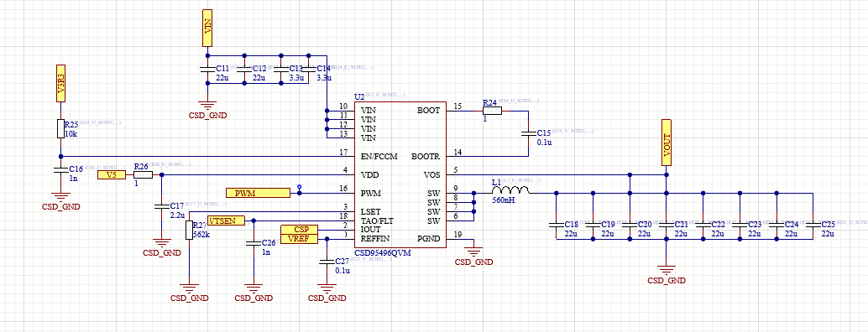Screen dimensions: 868x332
Task: Select the capacitor symbol of C26
Action: (x=254, y=244)
